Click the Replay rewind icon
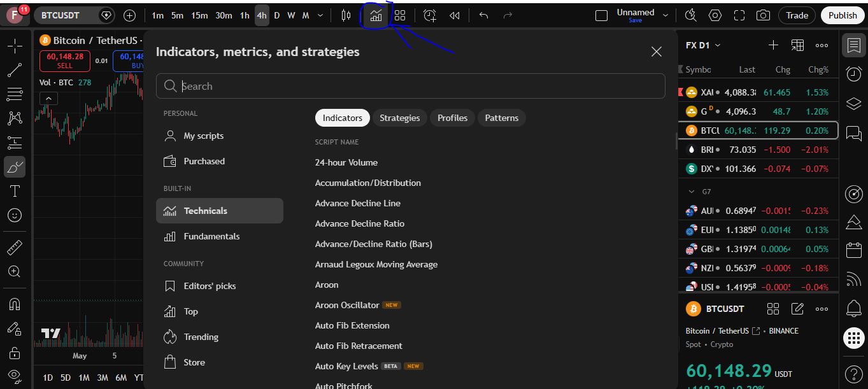Screen dimensions: 868x389 [454, 15]
